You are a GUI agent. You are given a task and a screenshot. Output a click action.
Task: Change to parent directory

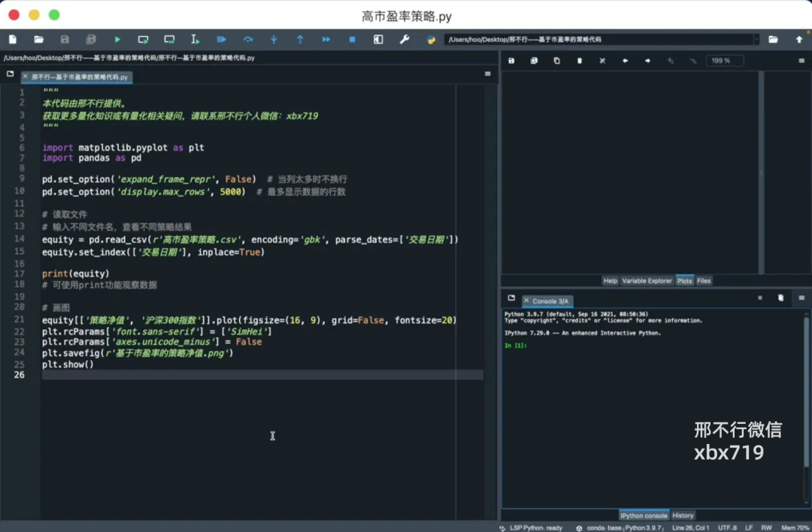click(798, 39)
